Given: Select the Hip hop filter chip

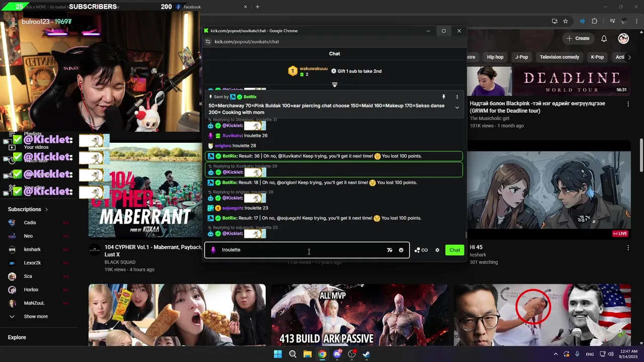Looking at the screenshot, I should 495,57.
